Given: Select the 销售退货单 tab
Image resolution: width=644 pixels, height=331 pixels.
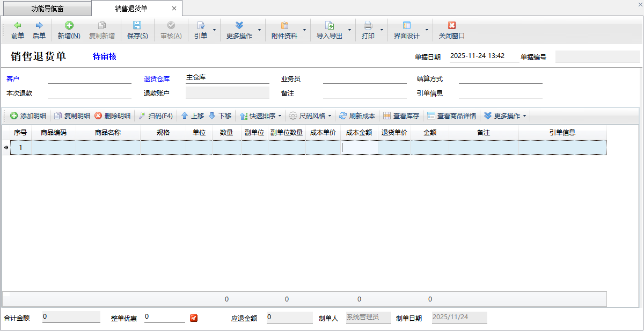Looking at the screenshot, I should click(x=131, y=9).
